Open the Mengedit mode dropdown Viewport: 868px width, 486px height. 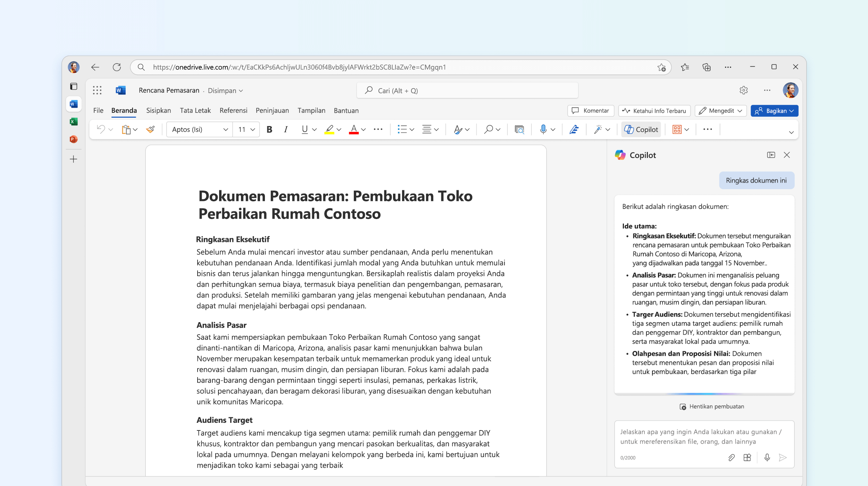click(721, 111)
